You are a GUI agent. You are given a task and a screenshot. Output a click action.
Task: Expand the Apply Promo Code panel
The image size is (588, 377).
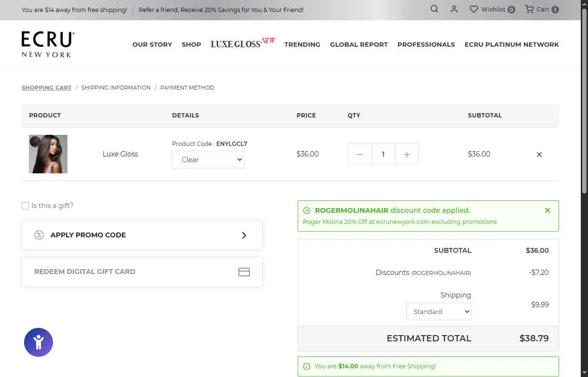point(142,235)
